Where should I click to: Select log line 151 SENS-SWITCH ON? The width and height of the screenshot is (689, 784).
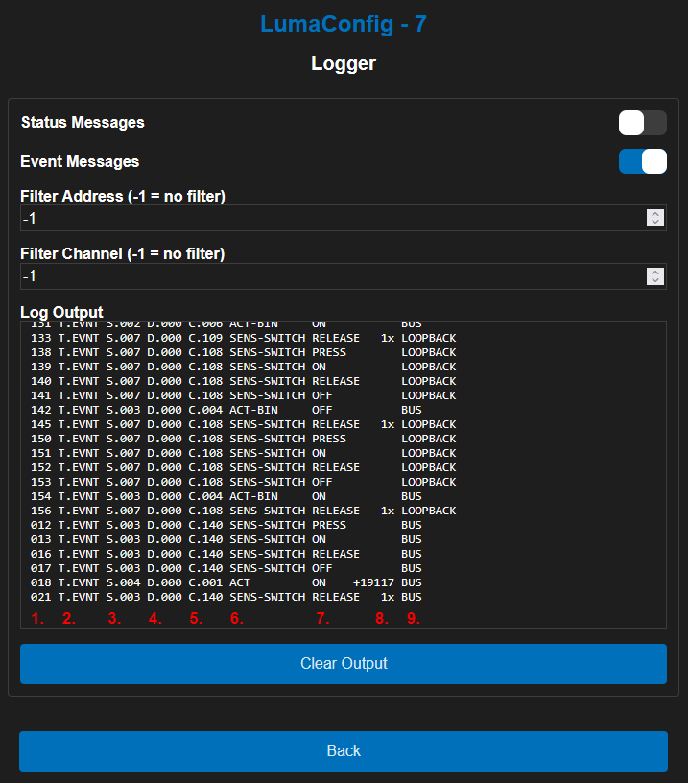pos(244,454)
